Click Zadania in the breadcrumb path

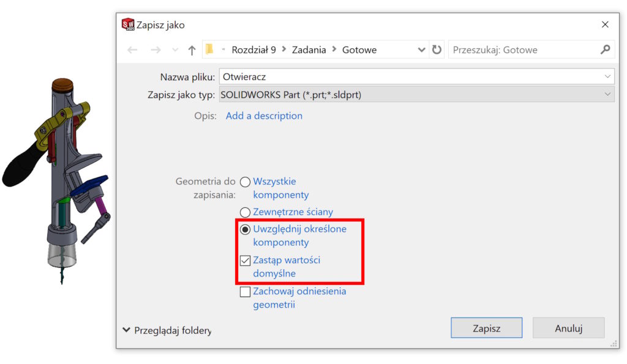point(309,50)
